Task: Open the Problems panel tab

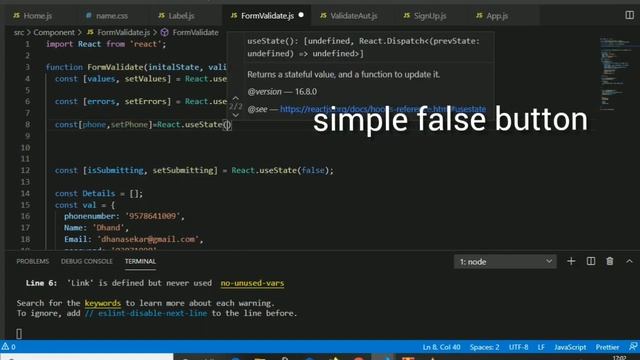Action: (x=33, y=261)
